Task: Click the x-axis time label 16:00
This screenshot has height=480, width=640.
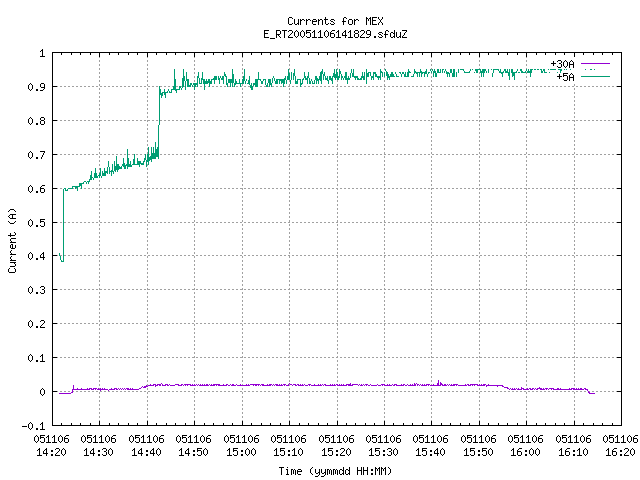Action: tap(526, 452)
